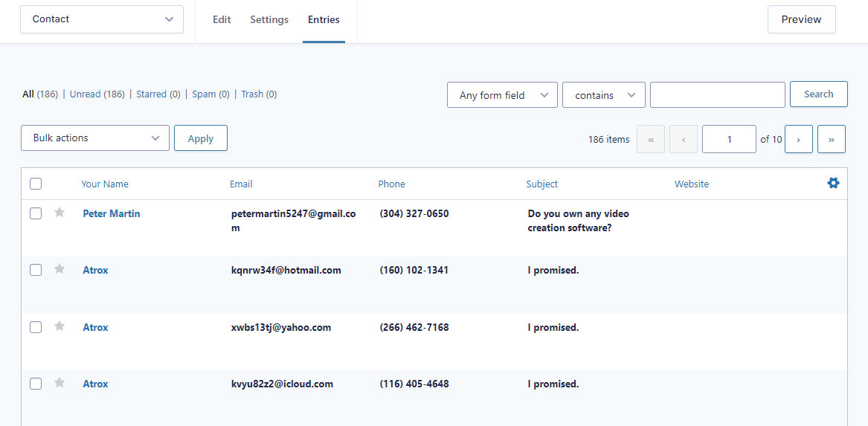Screen dimensions: 868x426
Task: Star the Peter Martin entry
Action: [x=60, y=213]
